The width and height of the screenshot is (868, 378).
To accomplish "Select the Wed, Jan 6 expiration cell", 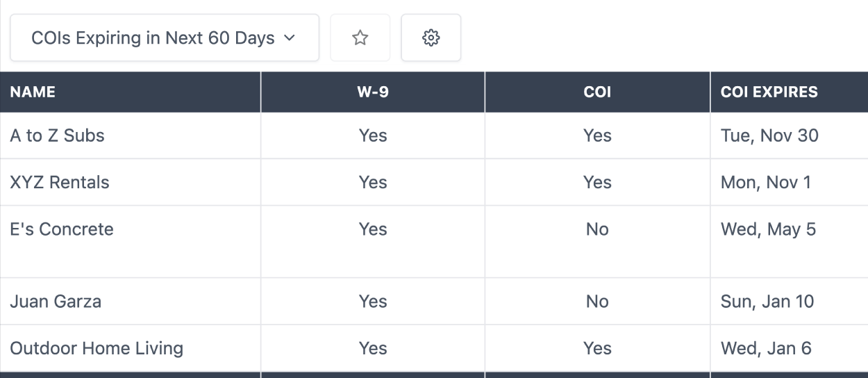I will tap(766, 348).
